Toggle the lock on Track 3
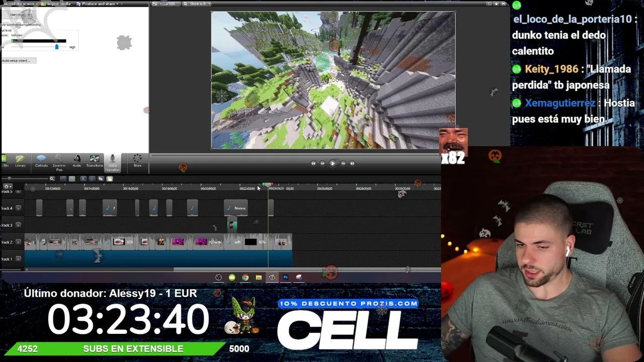644x362 pixels. pyautogui.click(x=19, y=225)
